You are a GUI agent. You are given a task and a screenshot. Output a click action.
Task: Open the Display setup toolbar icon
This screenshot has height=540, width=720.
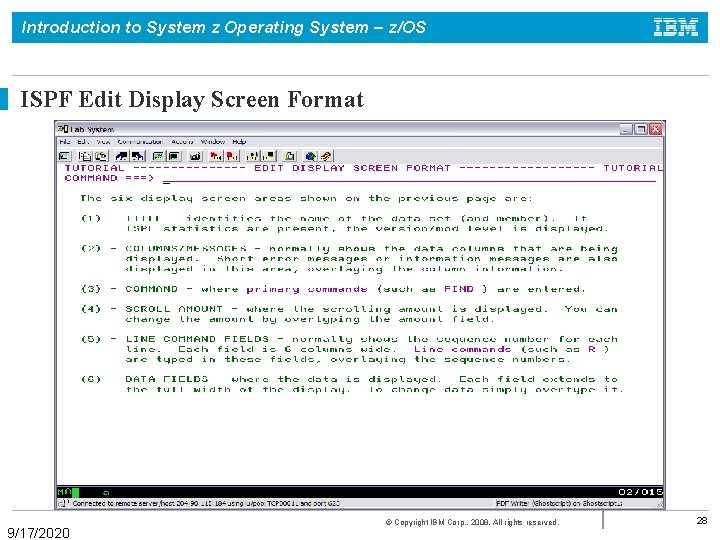[x=158, y=156]
